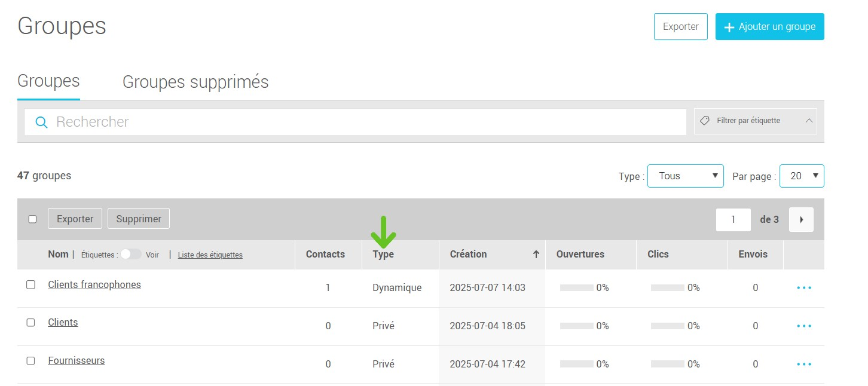The width and height of the screenshot is (868, 386).
Task: Click the magnifying glass search icon
Action: 41,122
